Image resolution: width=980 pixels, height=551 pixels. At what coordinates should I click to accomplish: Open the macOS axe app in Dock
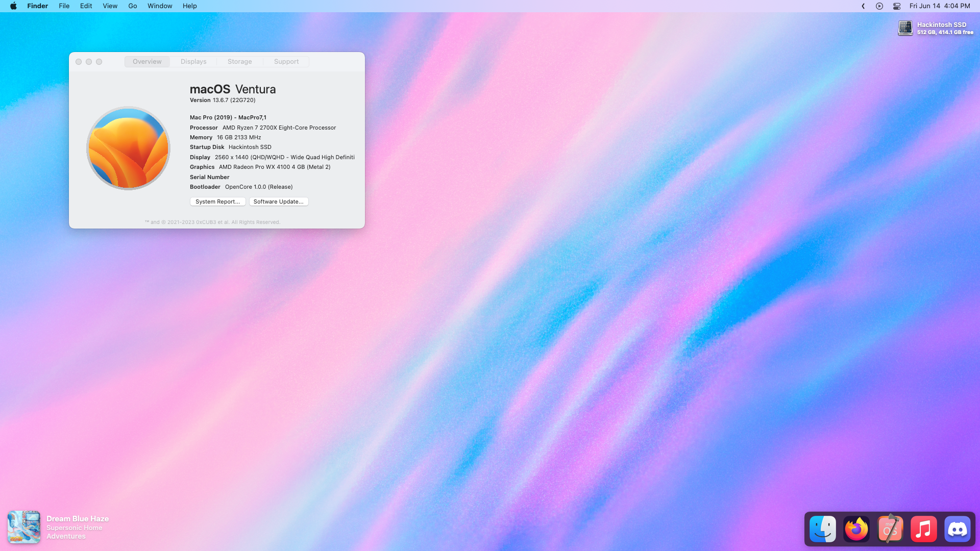coord(890,529)
